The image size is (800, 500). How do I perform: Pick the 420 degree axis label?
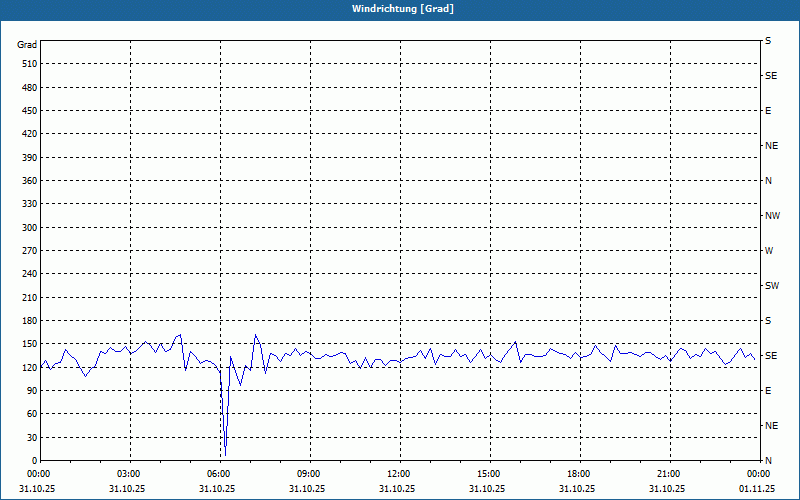point(30,134)
